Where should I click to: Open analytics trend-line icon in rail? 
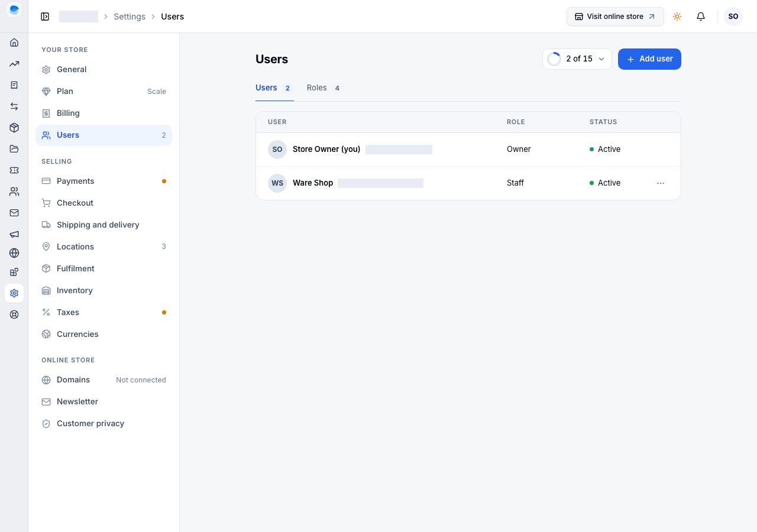click(14, 64)
